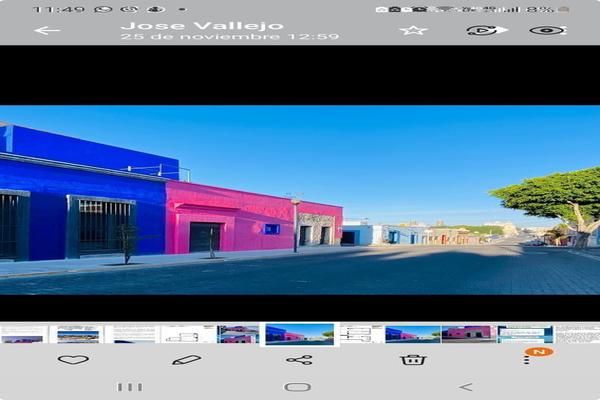The width and height of the screenshot is (600, 400).
Task: Select the first thumbnail in filmstrip
Action: 23,334
